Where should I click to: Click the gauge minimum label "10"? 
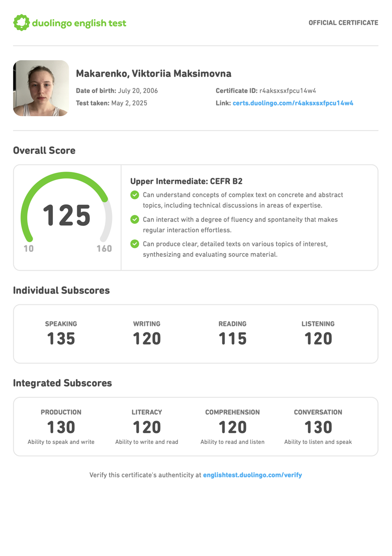point(29,249)
